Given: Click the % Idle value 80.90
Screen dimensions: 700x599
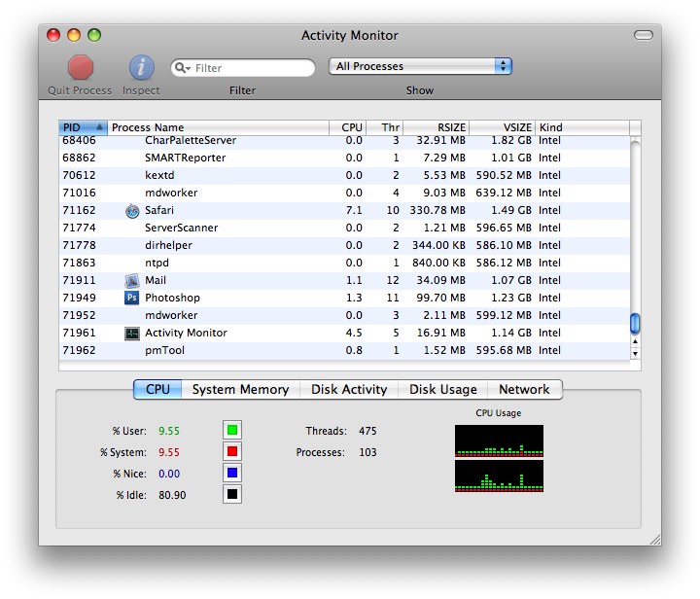Looking at the screenshot, I should click(172, 496).
